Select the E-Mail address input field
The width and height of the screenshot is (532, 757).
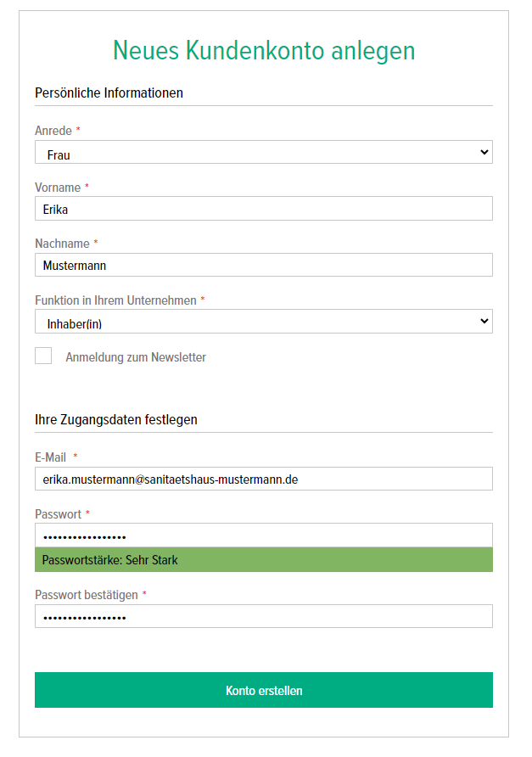coord(263,479)
